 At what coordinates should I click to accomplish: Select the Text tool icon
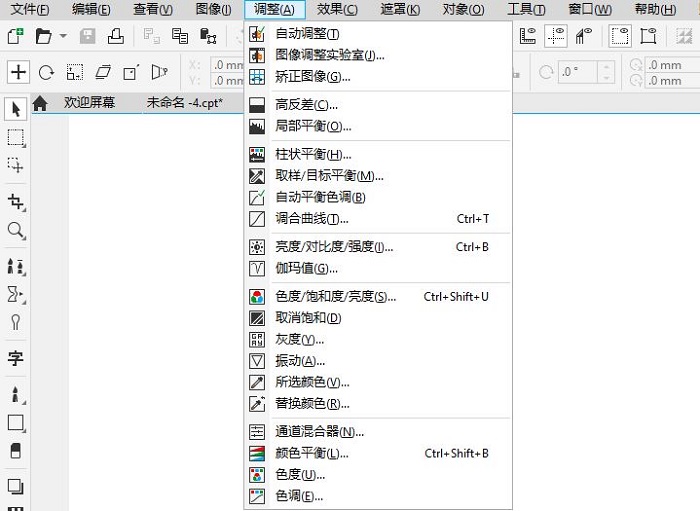point(16,358)
